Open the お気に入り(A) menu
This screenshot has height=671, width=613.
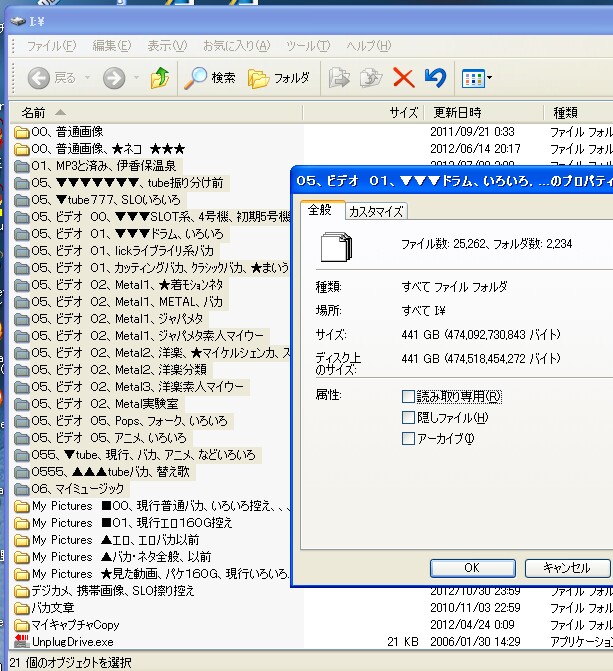(236, 45)
